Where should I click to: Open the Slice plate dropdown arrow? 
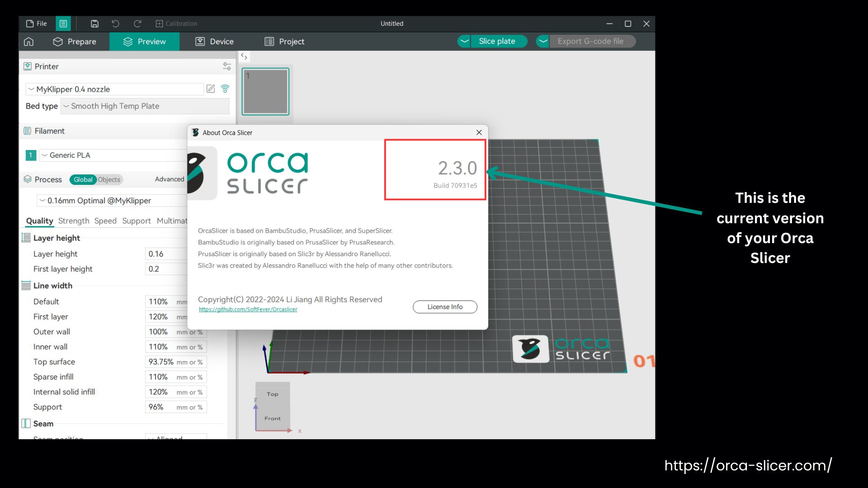[x=464, y=41]
